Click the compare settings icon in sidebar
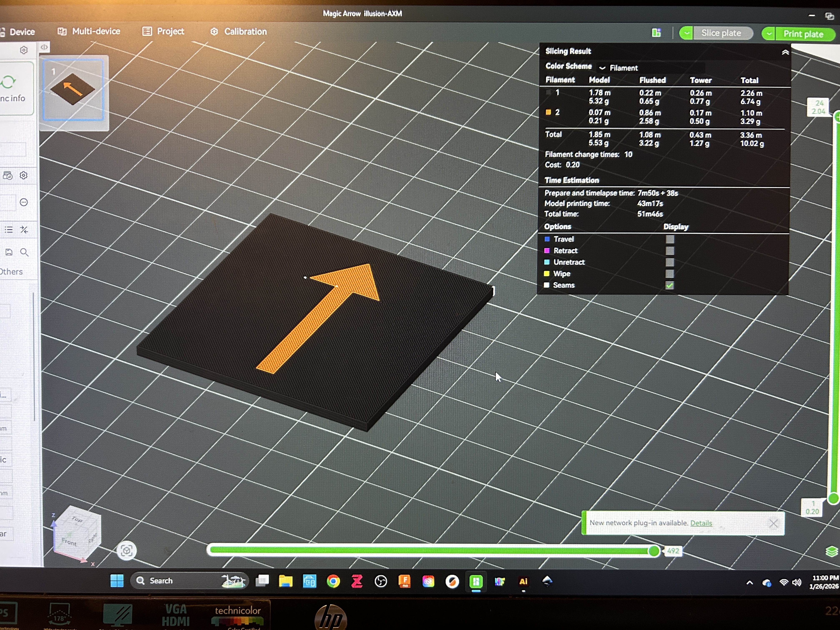840x630 pixels. (x=24, y=229)
